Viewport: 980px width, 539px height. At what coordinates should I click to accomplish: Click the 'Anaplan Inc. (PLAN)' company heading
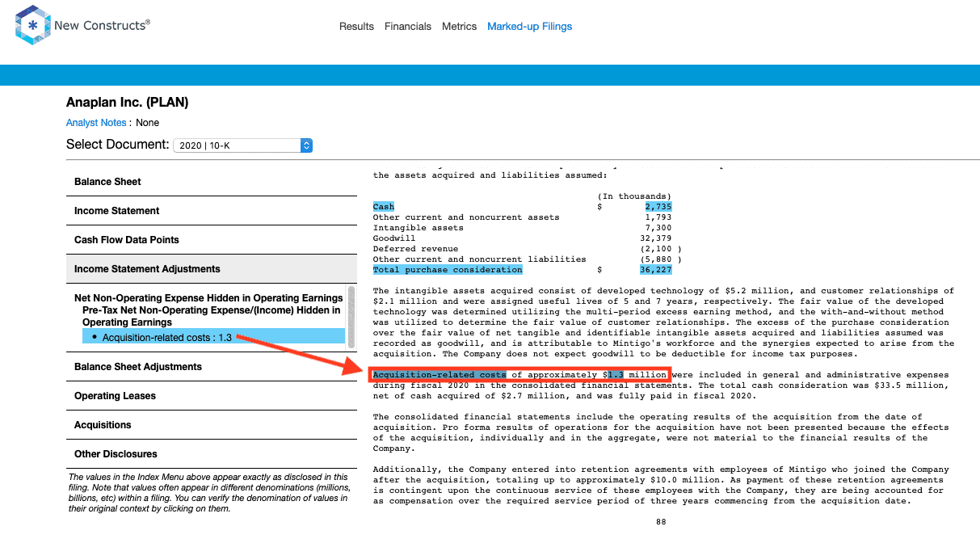coord(128,103)
